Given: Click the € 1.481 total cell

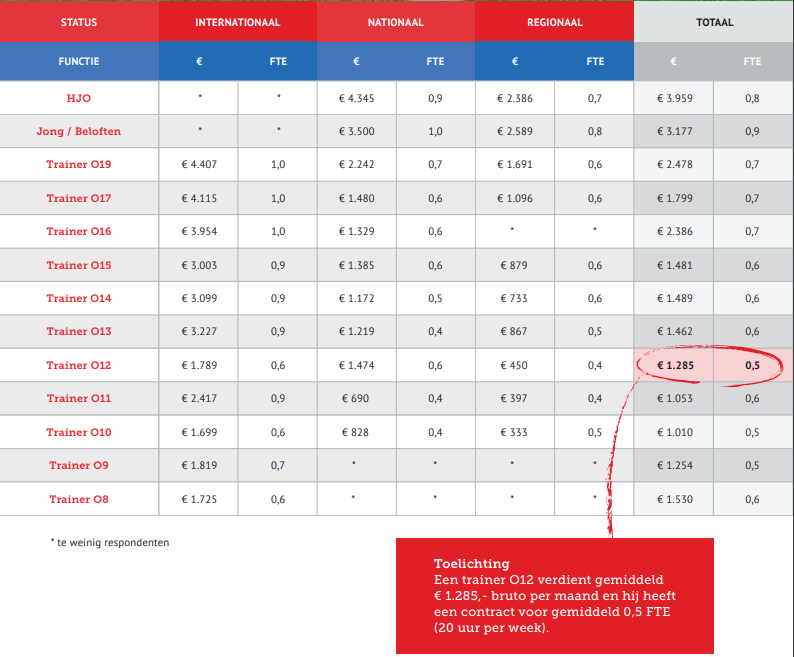Looking at the screenshot, I should point(674,265).
